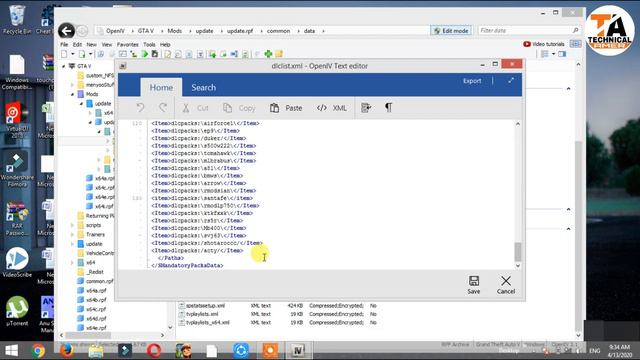This screenshot has width=640, height=360.
Task: Switch to the Home ribbon tab
Action: [x=161, y=87]
